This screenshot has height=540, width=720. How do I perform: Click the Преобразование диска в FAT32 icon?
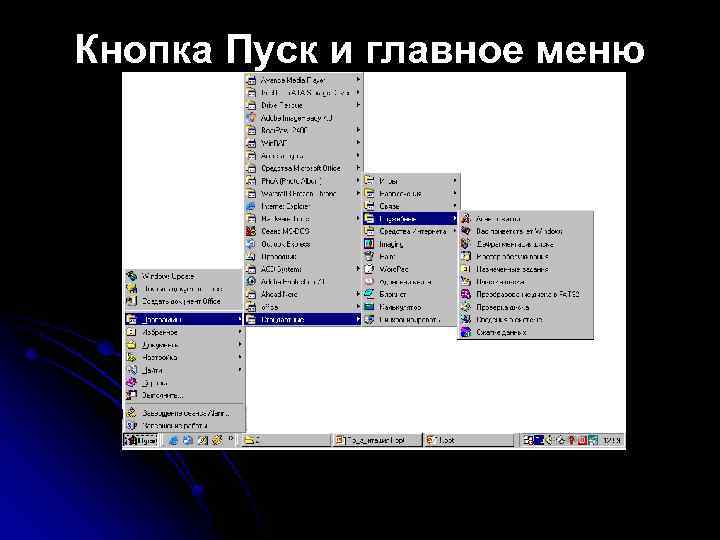[466, 294]
